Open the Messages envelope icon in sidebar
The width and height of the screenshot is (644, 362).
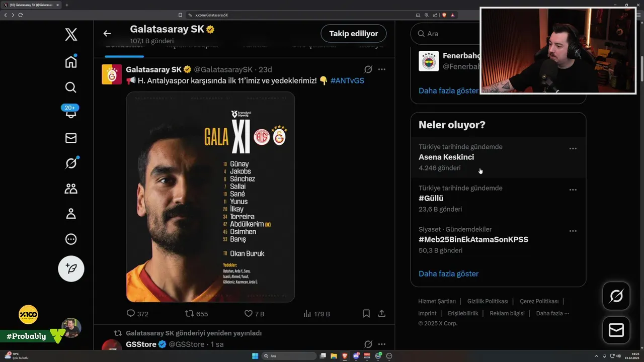(71, 138)
